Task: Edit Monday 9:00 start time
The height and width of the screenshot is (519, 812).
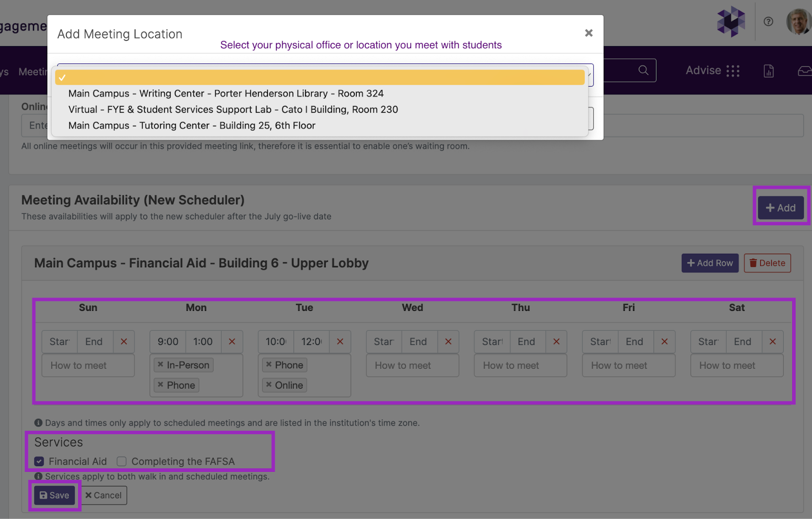Action: coord(167,341)
